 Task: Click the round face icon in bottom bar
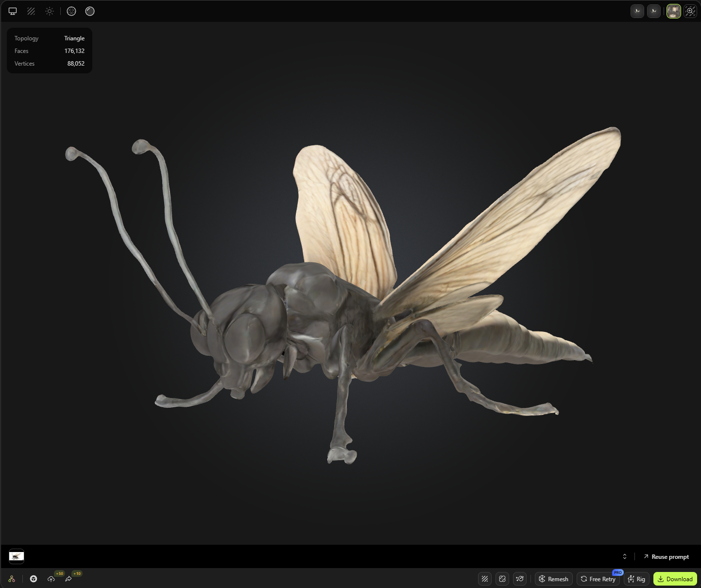point(34,579)
